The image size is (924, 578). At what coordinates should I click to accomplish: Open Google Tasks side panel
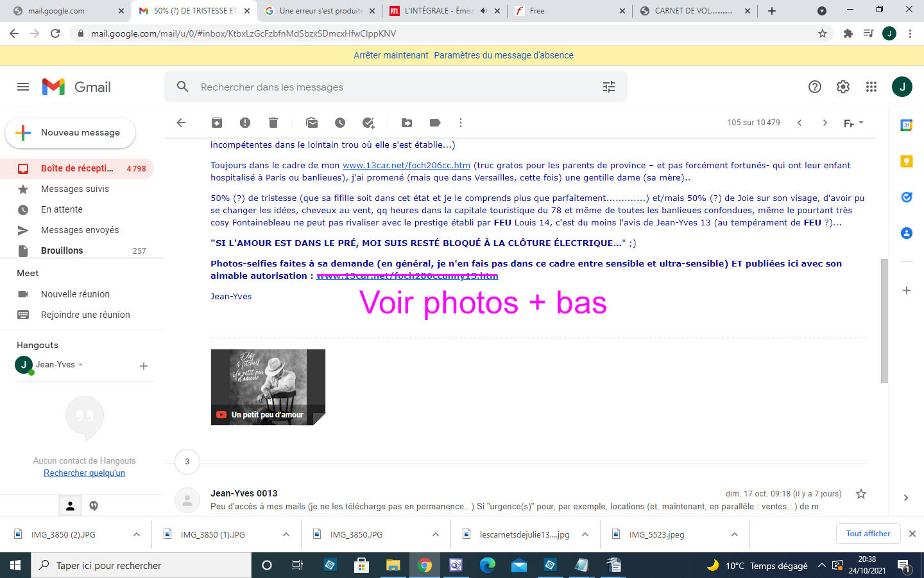[x=907, y=197]
